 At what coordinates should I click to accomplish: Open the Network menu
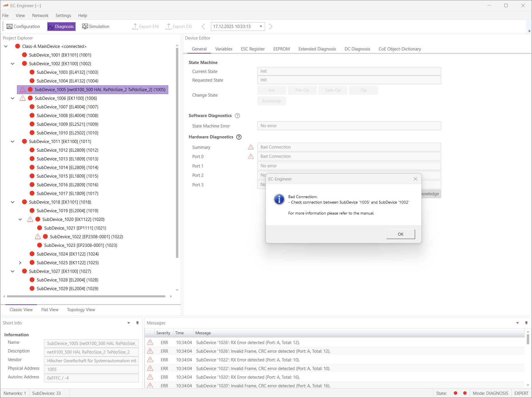click(40, 16)
